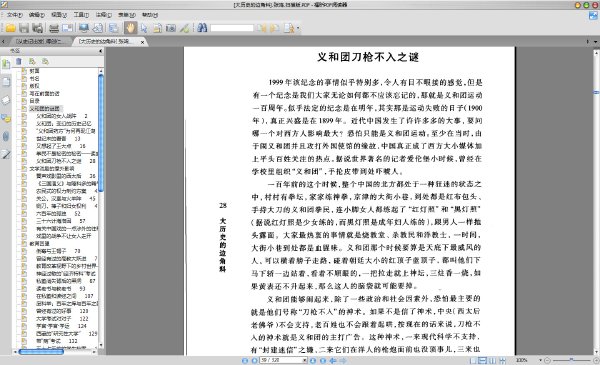The width and height of the screenshot is (600, 365).
Task: Click the expand bookmark toolbar icon
Action: pyautogui.click(x=32, y=61)
